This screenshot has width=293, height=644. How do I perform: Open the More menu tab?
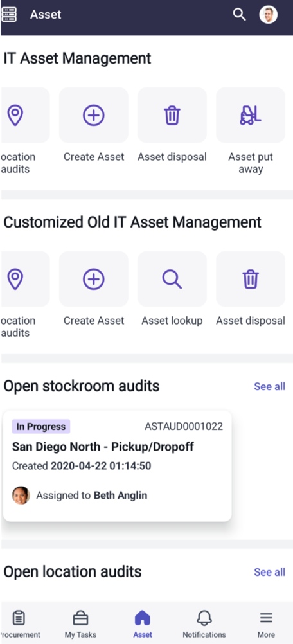[266, 624]
